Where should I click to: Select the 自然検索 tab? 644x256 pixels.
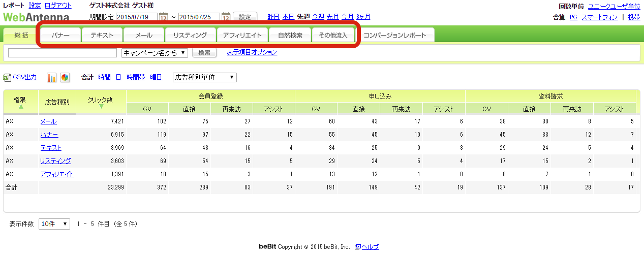point(290,36)
